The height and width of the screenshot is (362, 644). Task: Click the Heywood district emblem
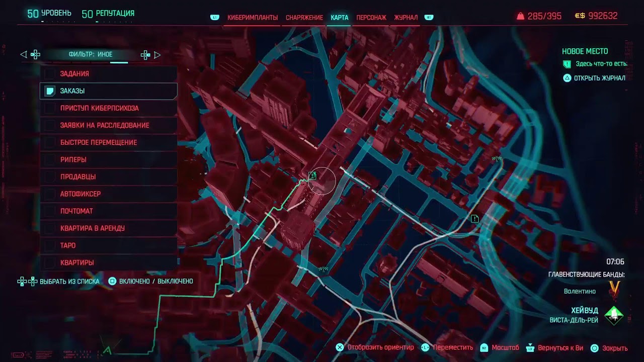click(x=614, y=315)
